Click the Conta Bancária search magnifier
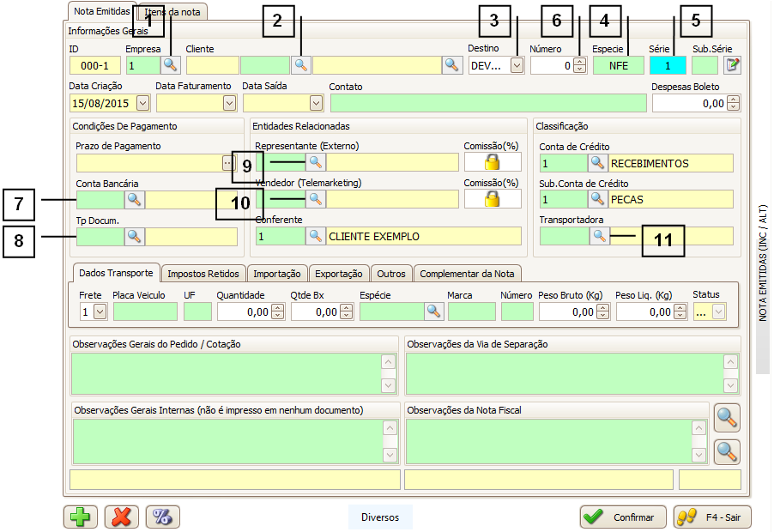Image resolution: width=774 pixels, height=532 pixels. pos(134,200)
